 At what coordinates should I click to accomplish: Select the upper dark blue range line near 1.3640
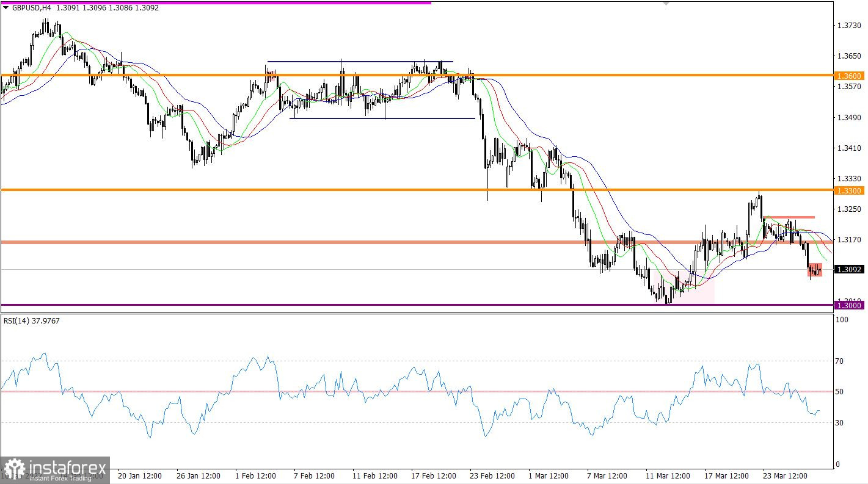coord(360,62)
